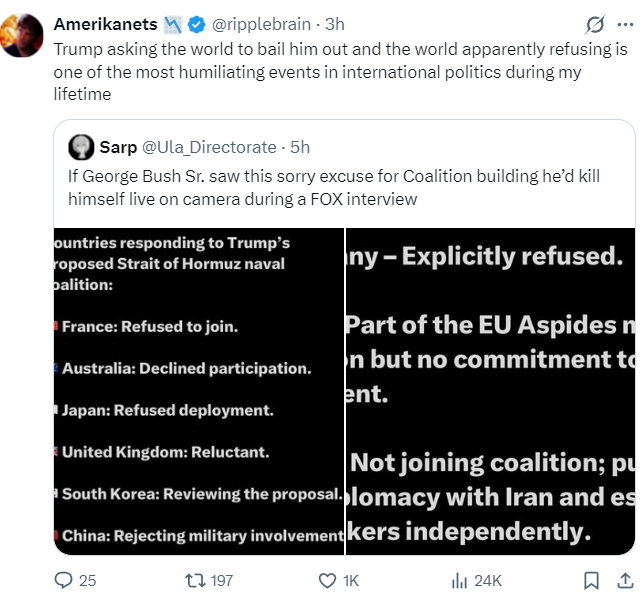Open left image listing countries' responses

point(199,391)
